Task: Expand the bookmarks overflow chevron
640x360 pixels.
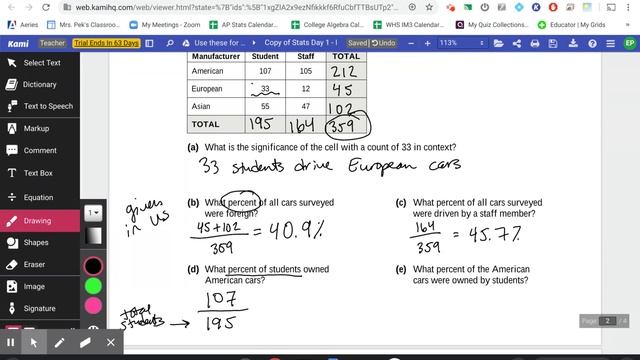Action: [627, 25]
